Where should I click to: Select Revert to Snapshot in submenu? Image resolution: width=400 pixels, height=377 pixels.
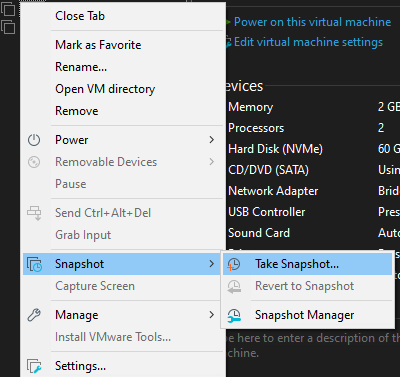307,286
